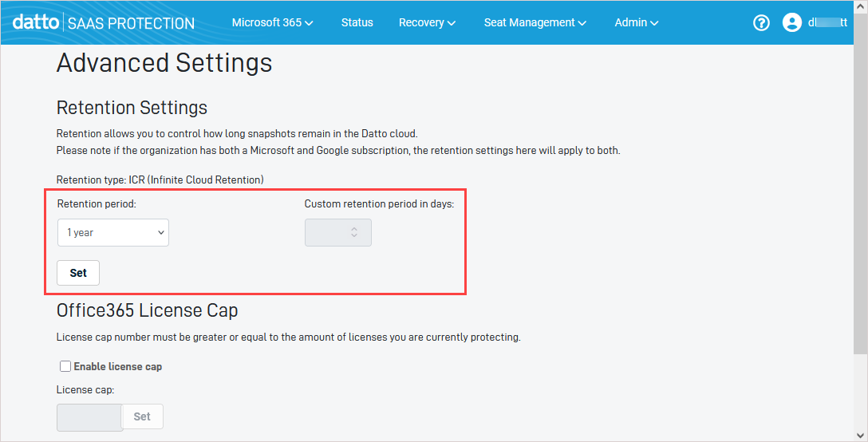Click the 'Enable license cap' label

point(118,367)
